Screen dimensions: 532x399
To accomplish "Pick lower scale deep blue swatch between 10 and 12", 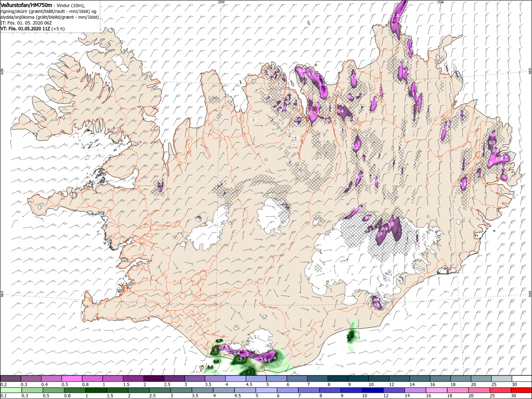I will (x=372, y=390).
